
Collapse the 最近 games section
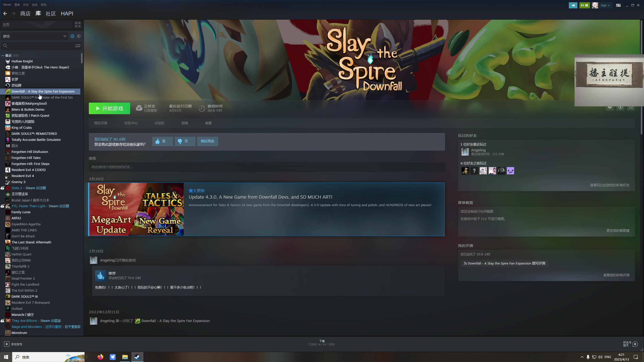3,55
